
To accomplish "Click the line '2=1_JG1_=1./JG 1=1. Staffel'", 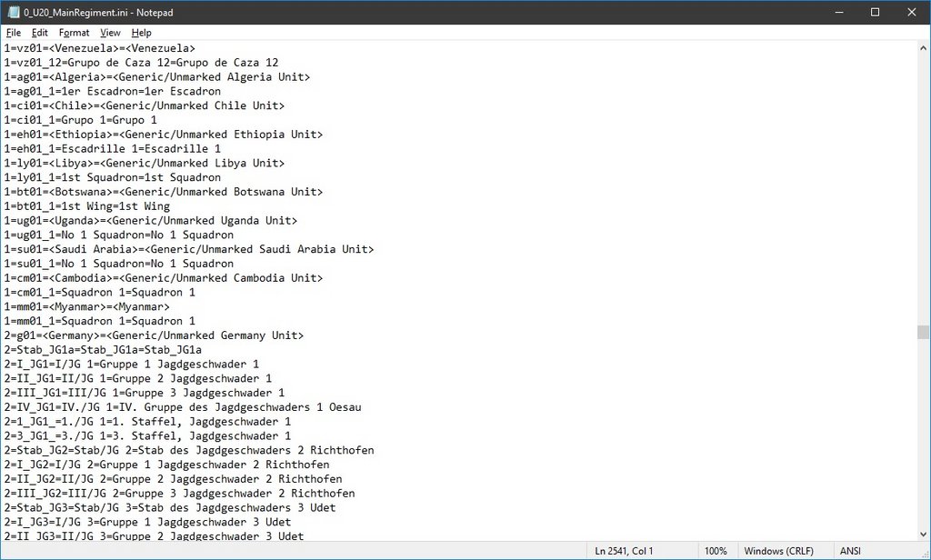I will pyautogui.click(x=147, y=421).
